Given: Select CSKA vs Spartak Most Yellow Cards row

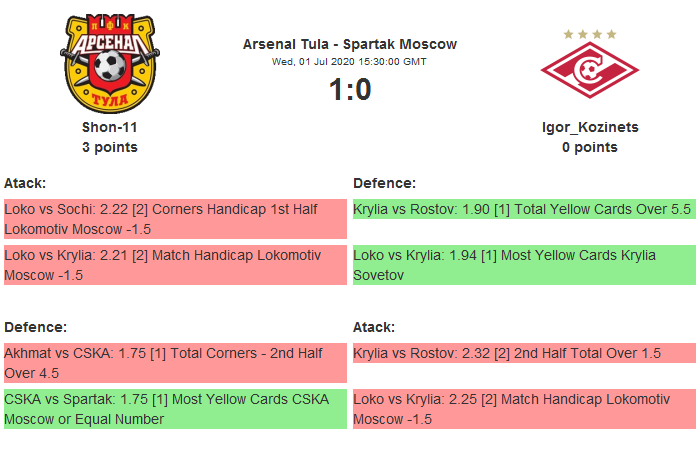Looking at the screenshot, I should [174, 409].
